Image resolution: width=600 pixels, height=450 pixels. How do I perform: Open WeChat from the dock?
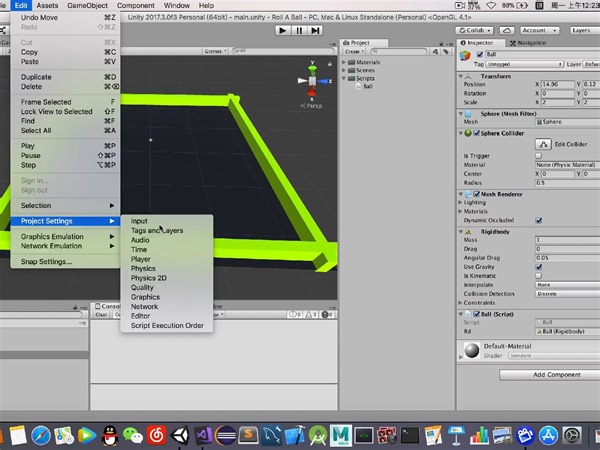coord(133,435)
